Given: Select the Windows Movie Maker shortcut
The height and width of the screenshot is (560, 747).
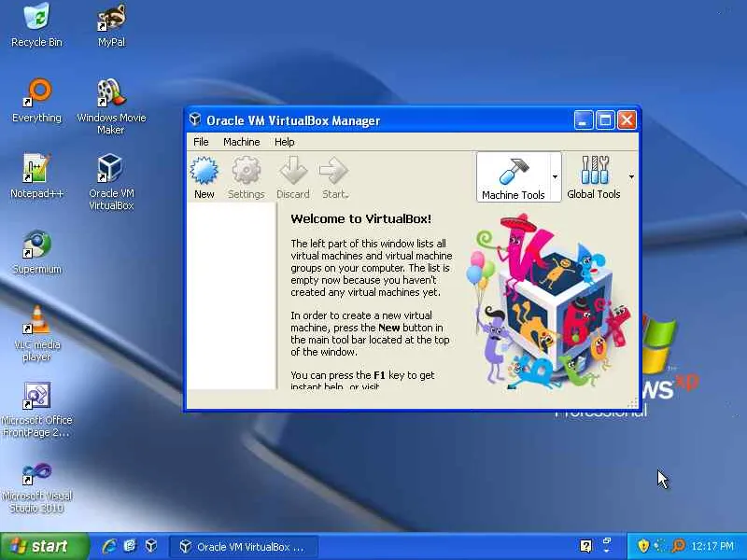Looking at the screenshot, I should 111,106.
